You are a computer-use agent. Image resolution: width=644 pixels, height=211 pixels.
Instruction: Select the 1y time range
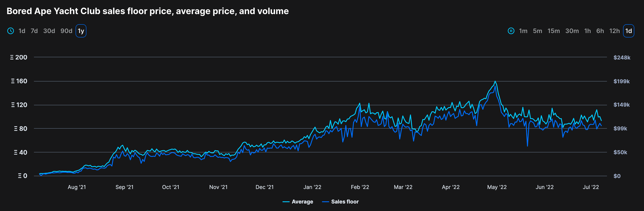click(81, 31)
